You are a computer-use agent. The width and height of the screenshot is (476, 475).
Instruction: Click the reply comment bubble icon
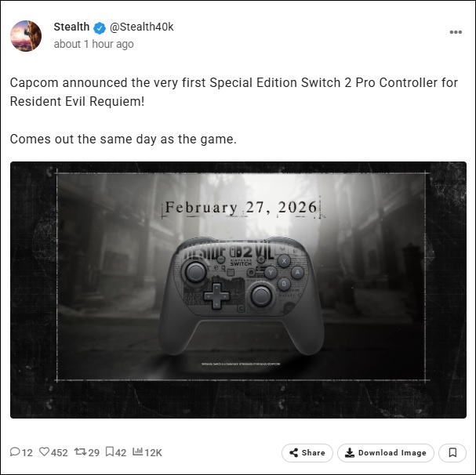tap(15, 451)
